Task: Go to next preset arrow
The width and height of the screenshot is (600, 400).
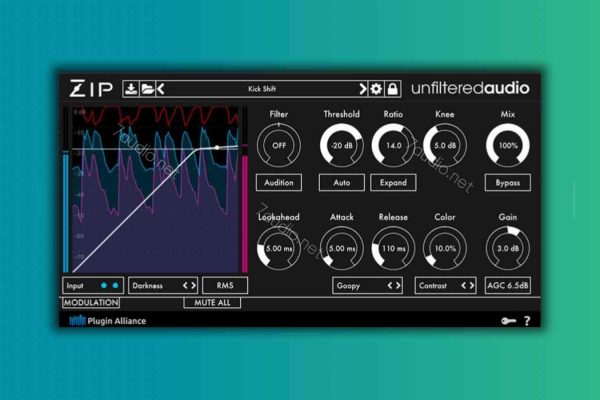Action: click(362, 89)
